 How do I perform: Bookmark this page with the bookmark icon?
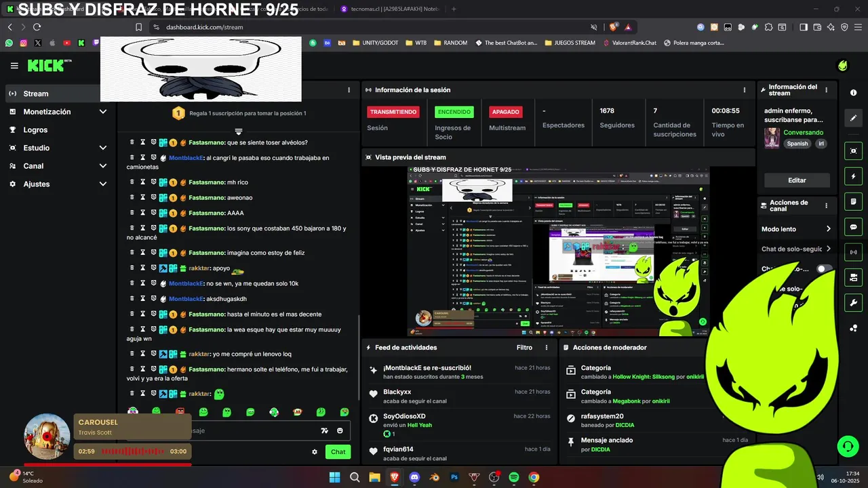click(x=138, y=27)
